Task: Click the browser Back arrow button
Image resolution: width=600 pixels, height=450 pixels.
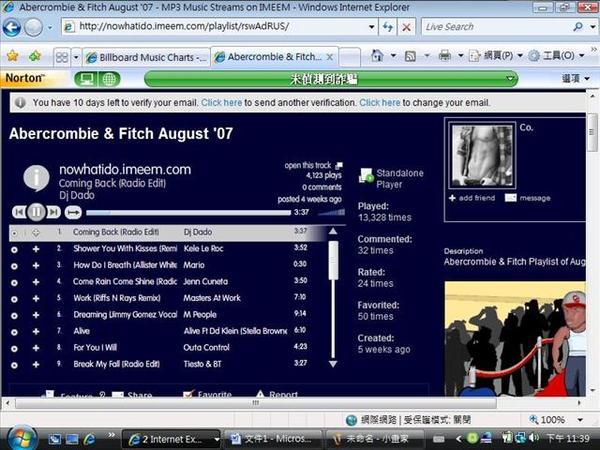Action: pyautogui.click(x=12, y=27)
